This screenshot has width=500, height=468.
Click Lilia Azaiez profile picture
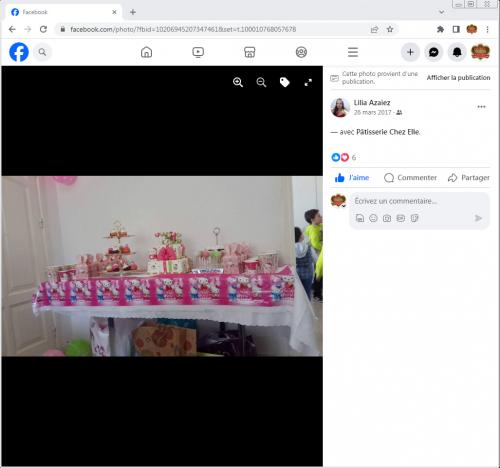[340, 107]
